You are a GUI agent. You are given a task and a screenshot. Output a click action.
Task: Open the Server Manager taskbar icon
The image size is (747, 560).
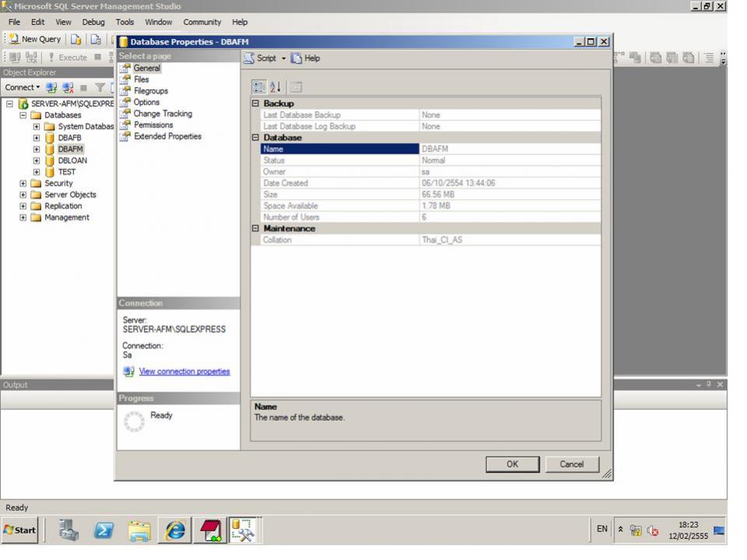pyautogui.click(x=68, y=530)
